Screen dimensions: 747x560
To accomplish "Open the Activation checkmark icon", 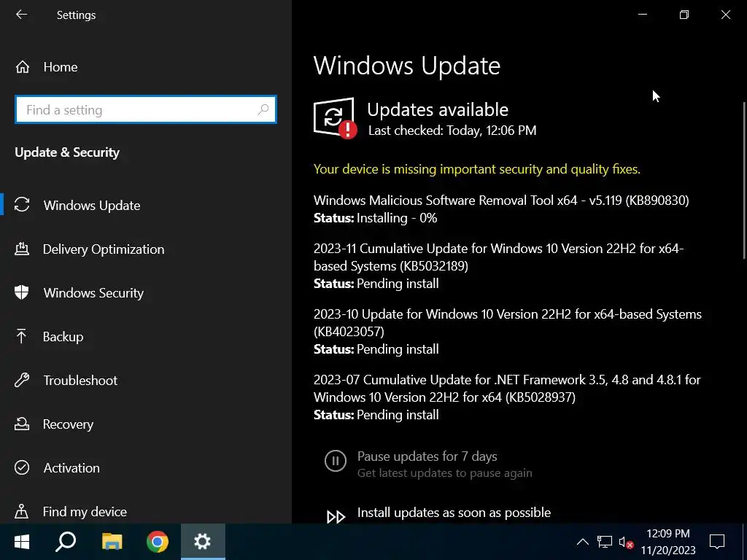I will click(22, 467).
